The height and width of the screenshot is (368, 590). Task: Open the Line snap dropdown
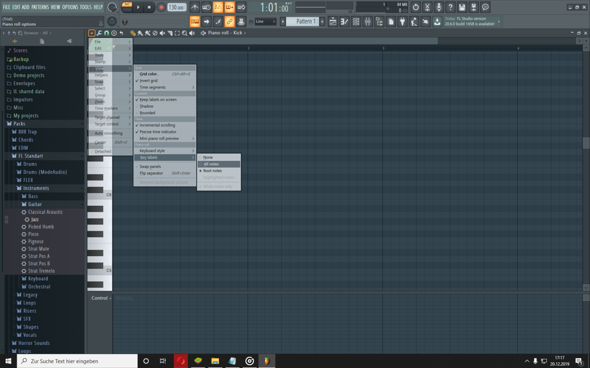[x=265, y=21]
